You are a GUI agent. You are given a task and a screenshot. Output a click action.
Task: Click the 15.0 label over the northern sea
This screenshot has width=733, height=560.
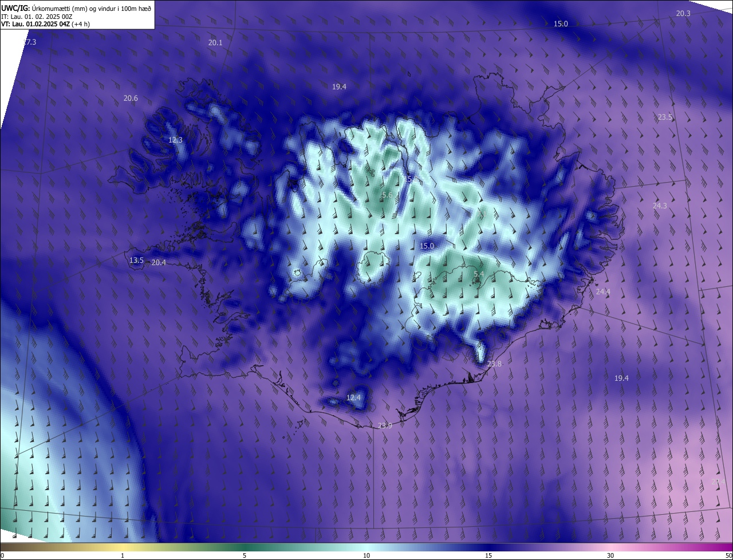[561, 23]
